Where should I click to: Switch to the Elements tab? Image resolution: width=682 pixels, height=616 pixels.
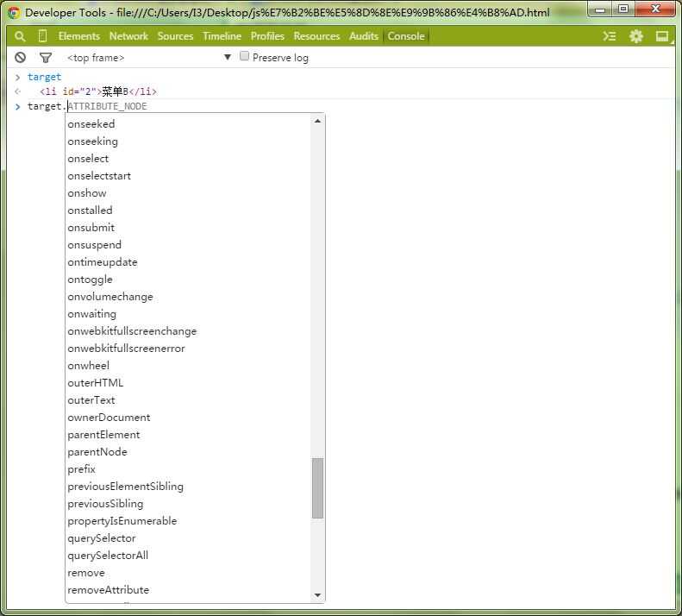[79, 36]
